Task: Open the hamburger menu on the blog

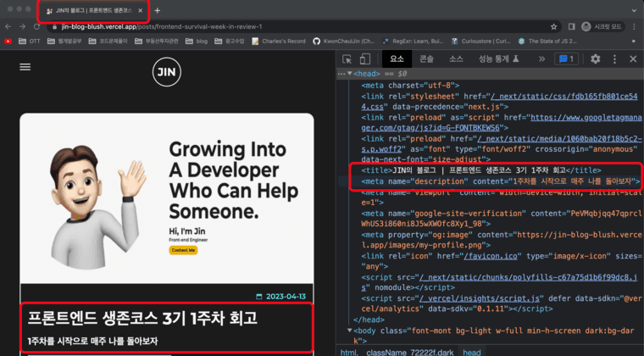Action: pos(25,67)
